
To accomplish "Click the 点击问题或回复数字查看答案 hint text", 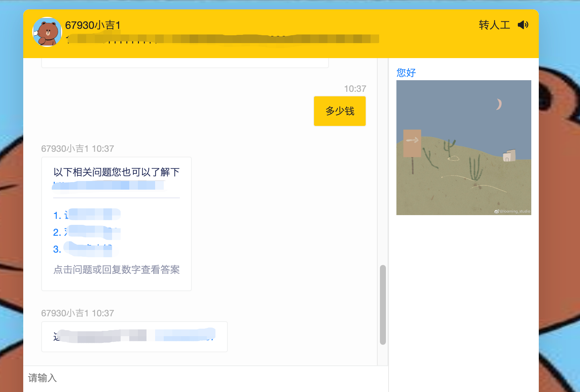I will [117, 269].
